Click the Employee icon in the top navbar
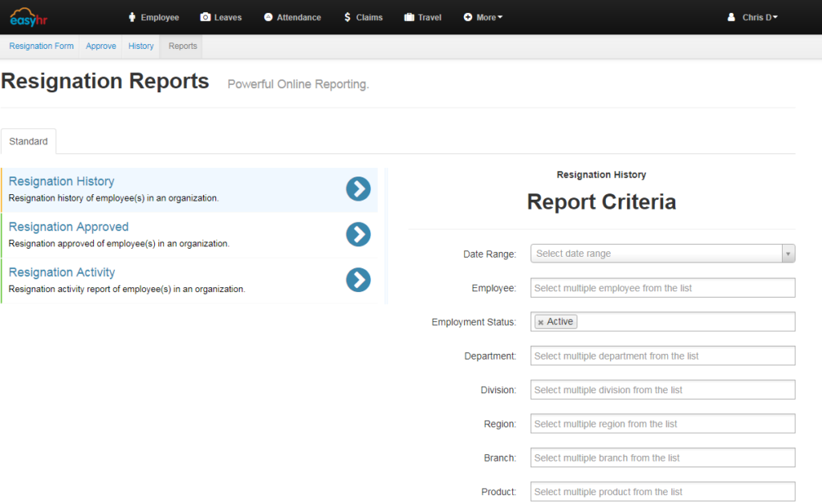Image resolution: width=822 pixels, height=504 pixels. pos(131,17)
